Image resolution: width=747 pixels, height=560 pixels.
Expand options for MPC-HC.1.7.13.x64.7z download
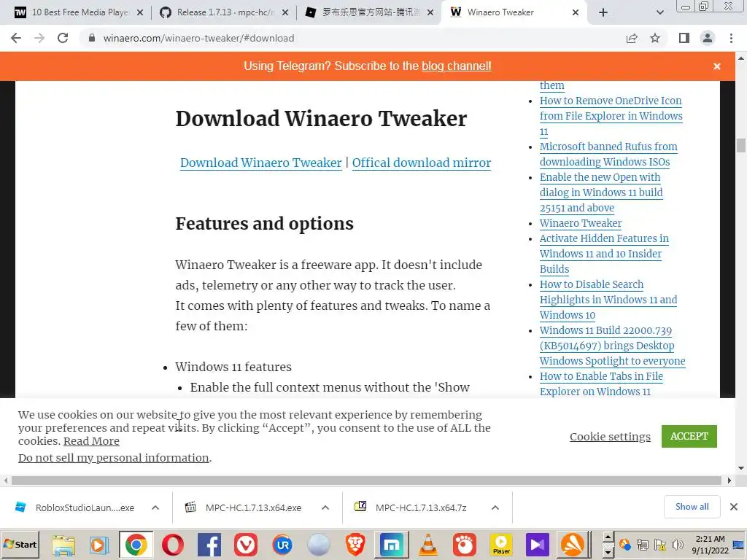495,507
